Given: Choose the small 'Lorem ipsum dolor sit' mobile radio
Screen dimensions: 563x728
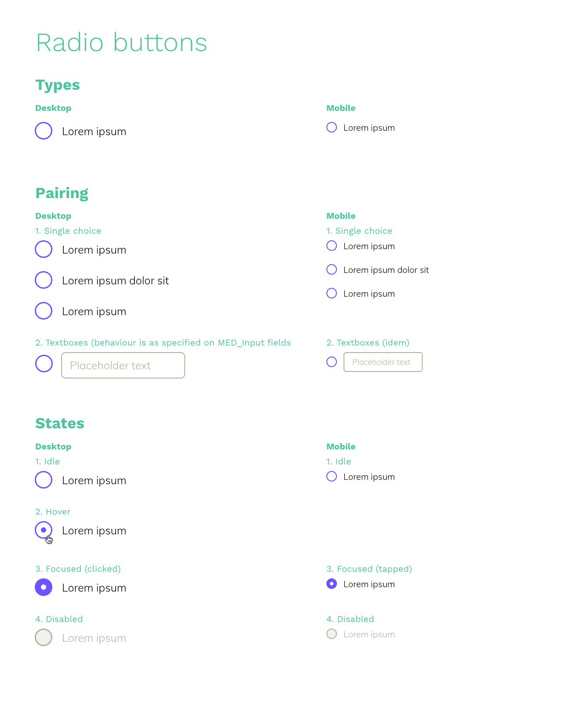Looking at the screenshot, I should click(332, 269).
